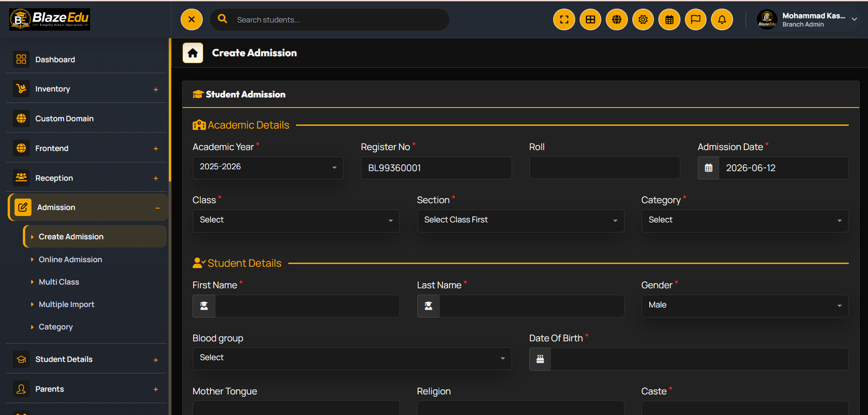Open the Gender dropdown

click(x=745, y=306)
